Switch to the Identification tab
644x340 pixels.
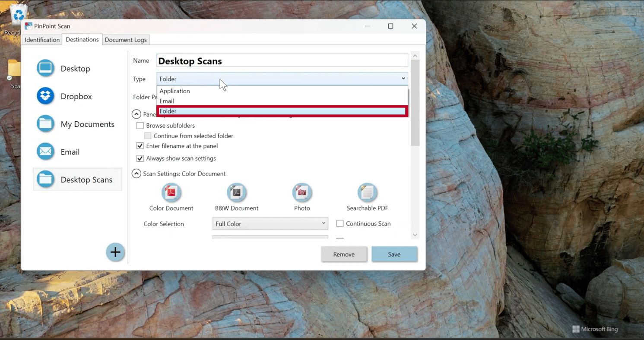(42, 39)
